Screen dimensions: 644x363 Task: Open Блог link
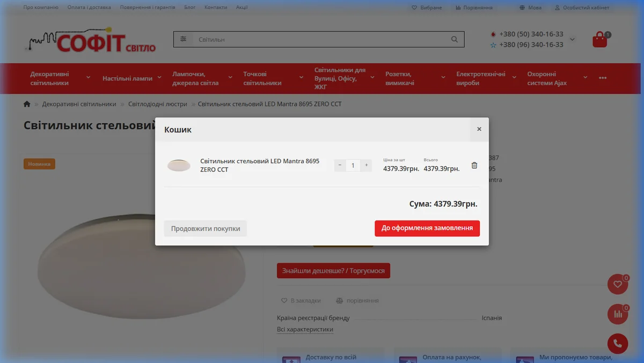click(190, 8)
